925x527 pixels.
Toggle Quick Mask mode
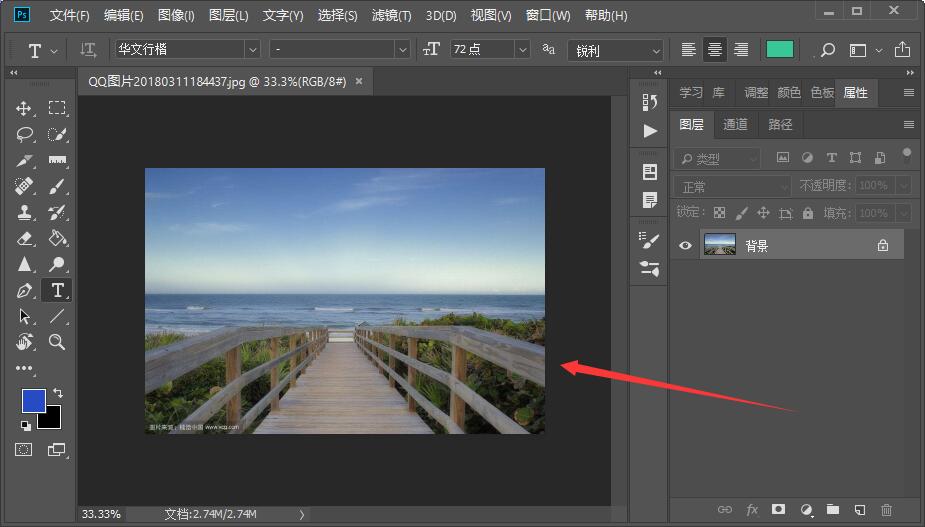pyautogui.click(x=24, y=450)
